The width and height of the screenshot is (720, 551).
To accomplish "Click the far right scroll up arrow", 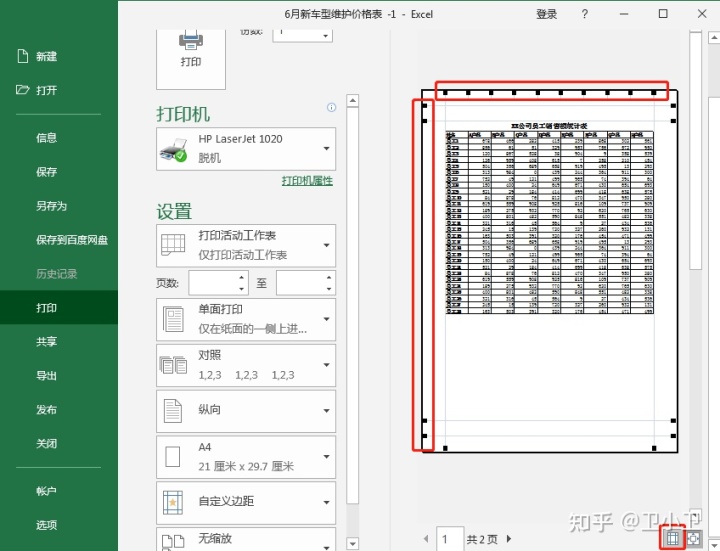I will 714,38.
